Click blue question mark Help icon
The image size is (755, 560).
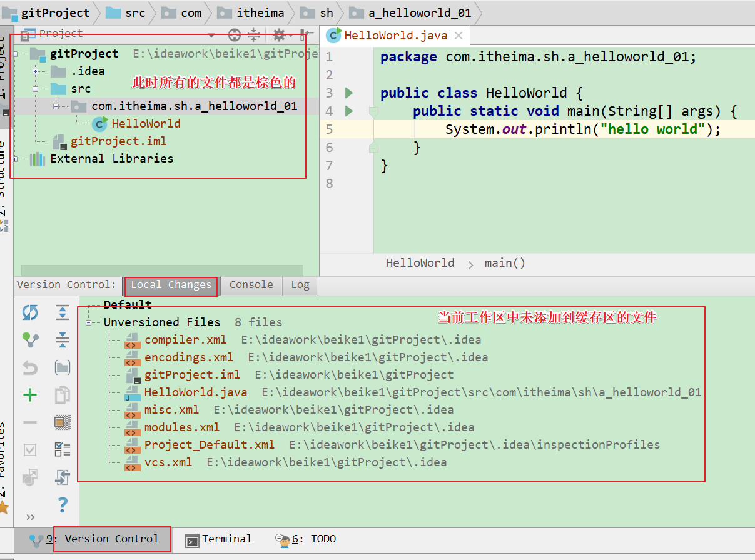pos(63,504)
